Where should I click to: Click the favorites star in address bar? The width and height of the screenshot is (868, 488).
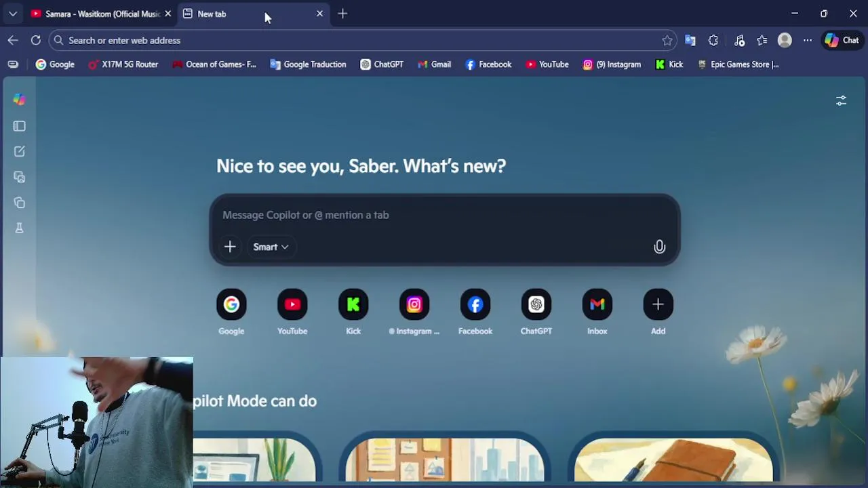(667, 41)
